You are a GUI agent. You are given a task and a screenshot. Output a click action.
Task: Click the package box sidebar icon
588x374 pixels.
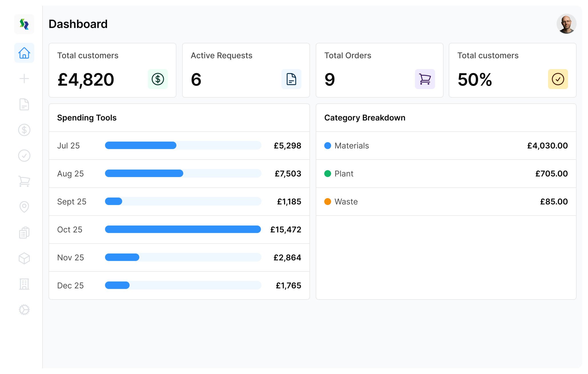pos(24,258)
